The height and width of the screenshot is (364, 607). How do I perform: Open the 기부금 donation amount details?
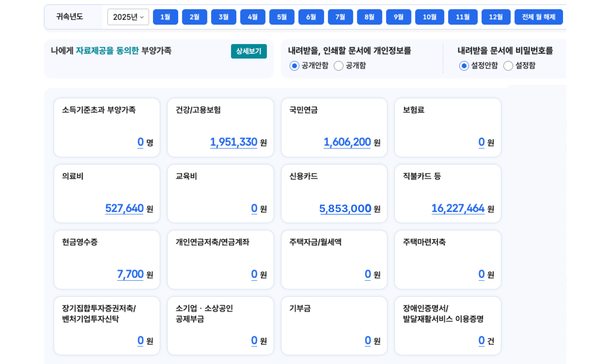[367, 340]
